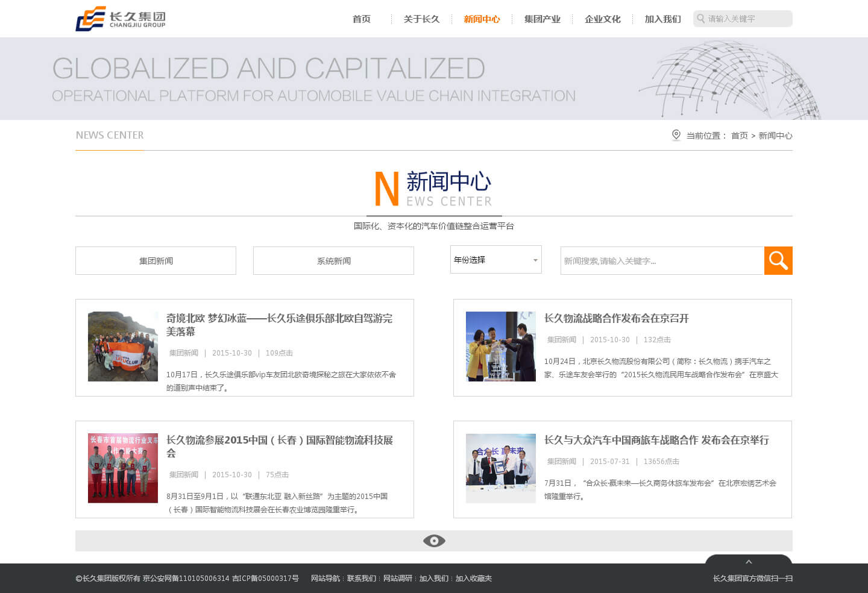Click the 吉ICP备05000317号 footer text
868x593 pixels.
265,579
